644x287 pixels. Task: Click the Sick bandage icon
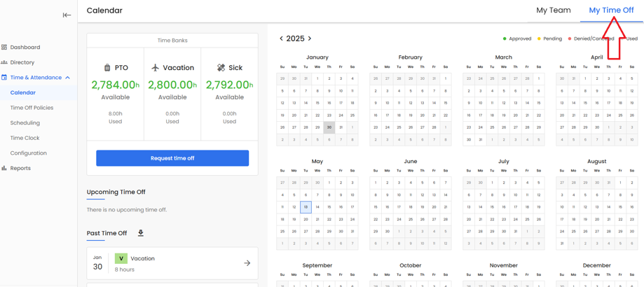pos(221,68)
